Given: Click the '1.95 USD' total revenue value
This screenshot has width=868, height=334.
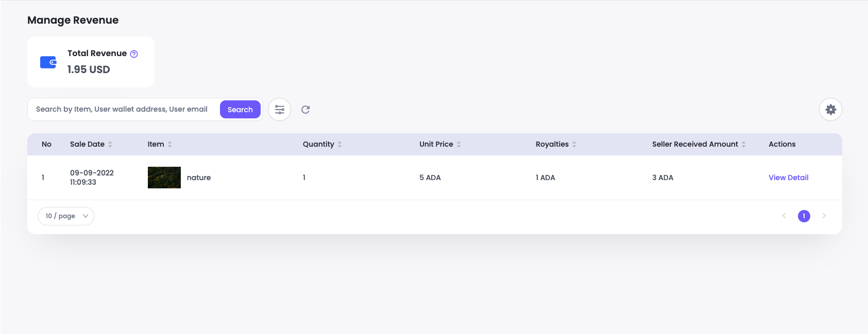Looking at the screenshot, I should (x=89, y=69).
